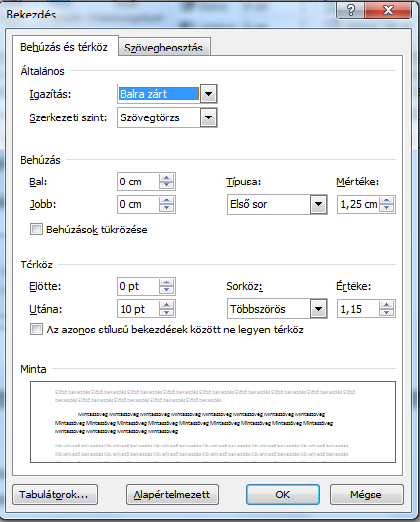Cancel with the Mégse button
The height and width of the screenshot is (522, 420).
tap(366, 495)
